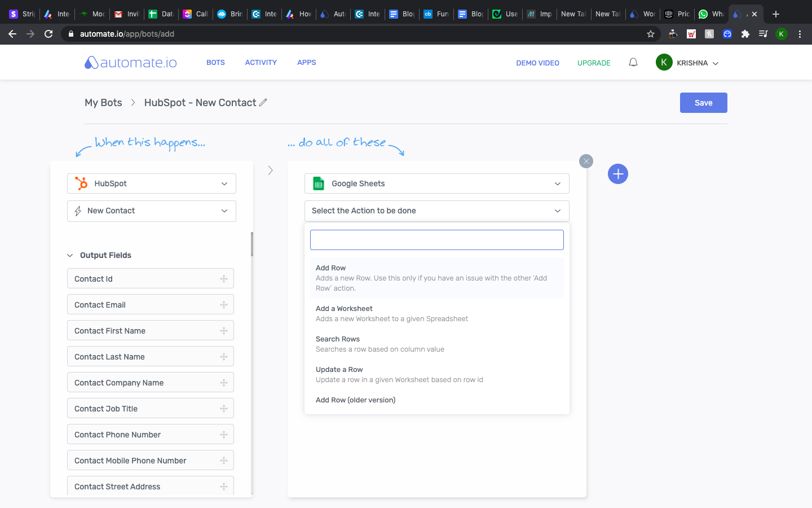Select the Contact Job Title field
Viewport: 812px width, 508px height.
151,409
